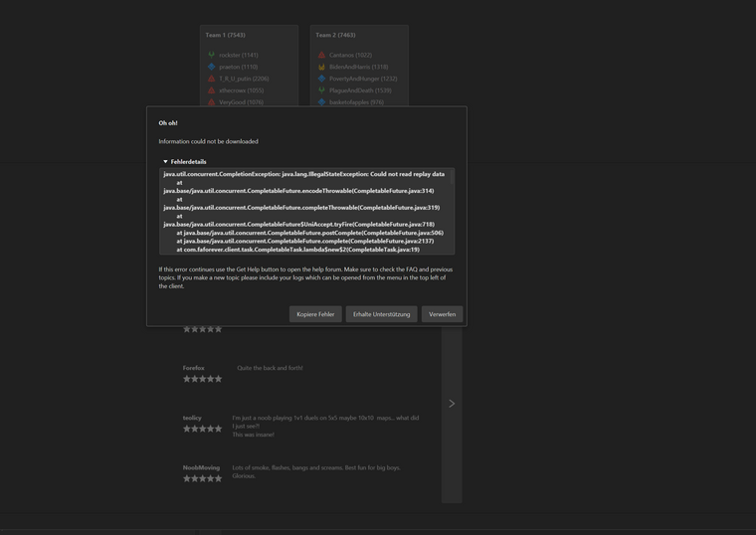This screenshot has width=756, height=535.
Task: Click player name T_R_U_putin (2206)
Action: (x=244, y=79)
